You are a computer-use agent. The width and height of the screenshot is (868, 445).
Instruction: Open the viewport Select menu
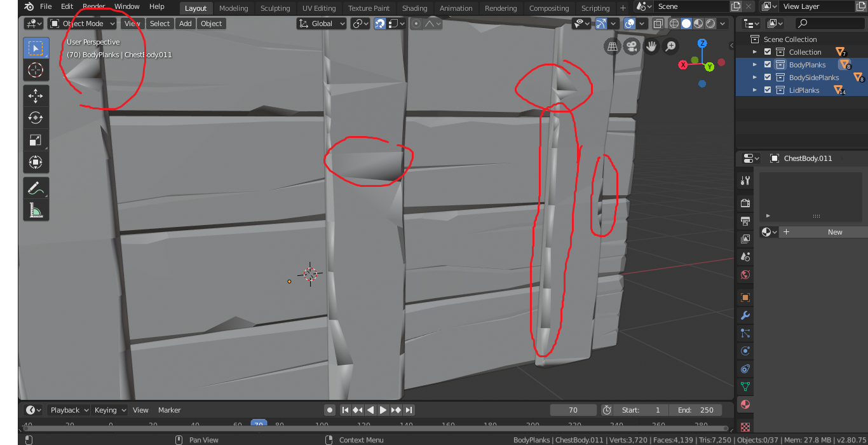pyautogui.click(x=160, y=24)
